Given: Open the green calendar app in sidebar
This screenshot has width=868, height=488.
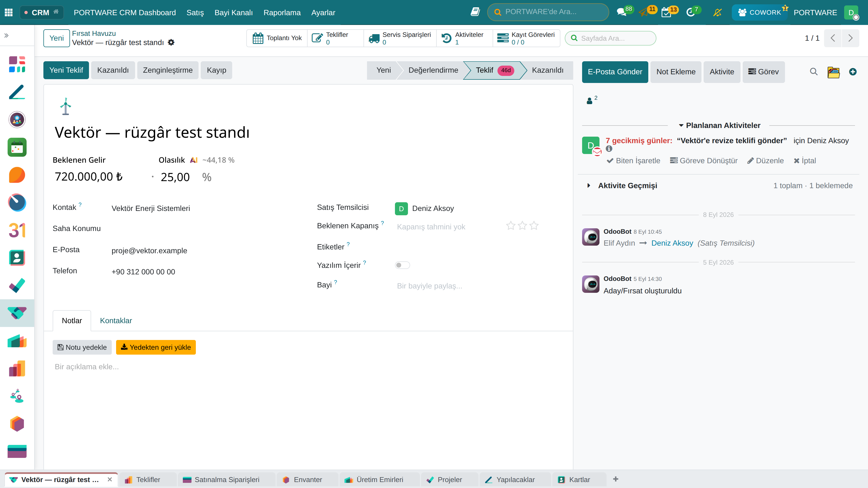Looking at the screenshot, I should [17, 147].
